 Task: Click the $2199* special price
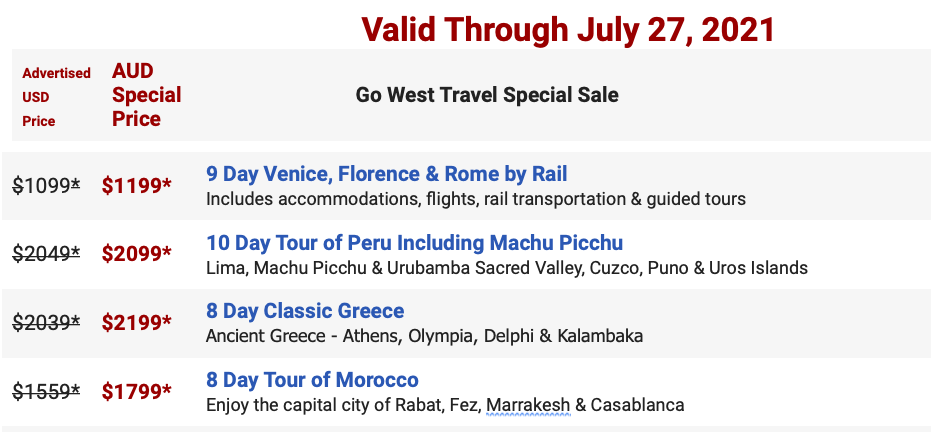click(137, 322)
